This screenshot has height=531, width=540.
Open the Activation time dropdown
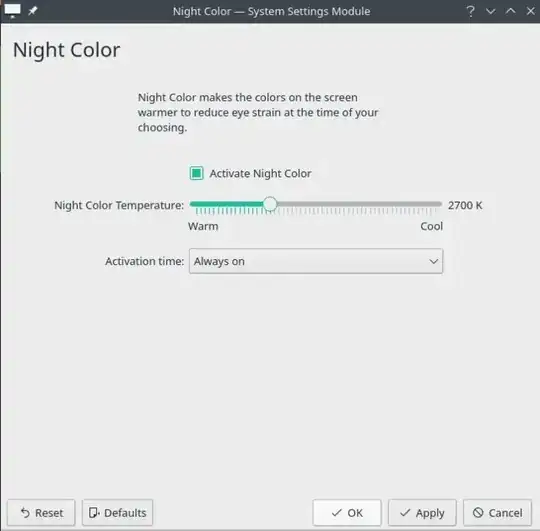[x=316, y=261]
